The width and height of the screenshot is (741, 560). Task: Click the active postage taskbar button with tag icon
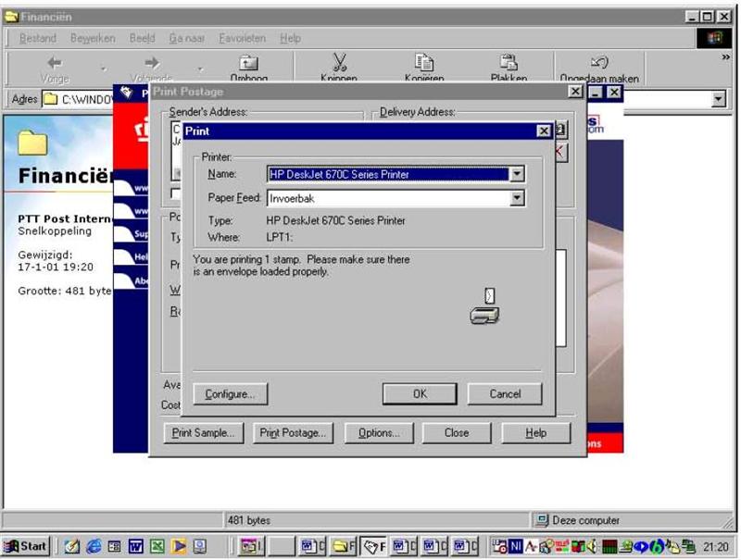click(375, 547)
